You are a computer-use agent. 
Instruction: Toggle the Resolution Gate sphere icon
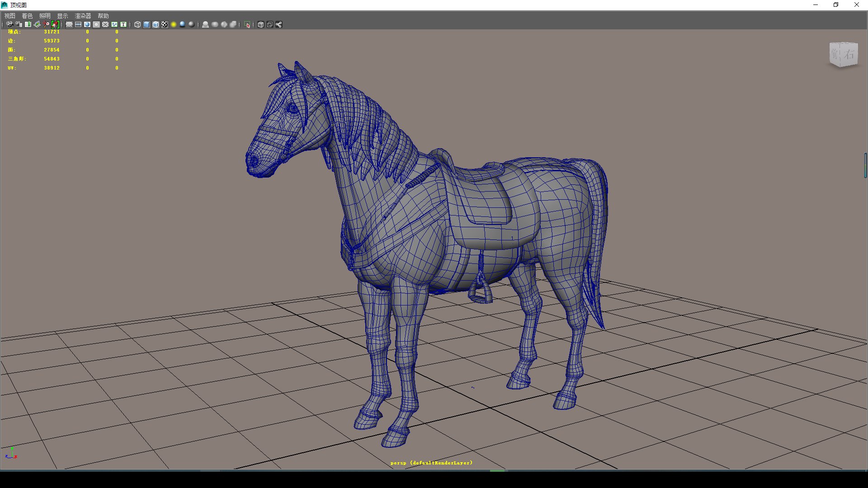pyautogui.click(x=87, y=24)
